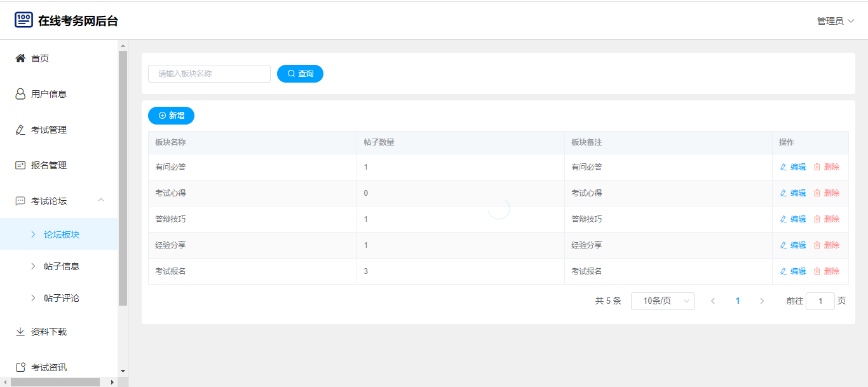
Task: Focus the 请输入板块名称 search field
Action: click(x=209, y=74)
